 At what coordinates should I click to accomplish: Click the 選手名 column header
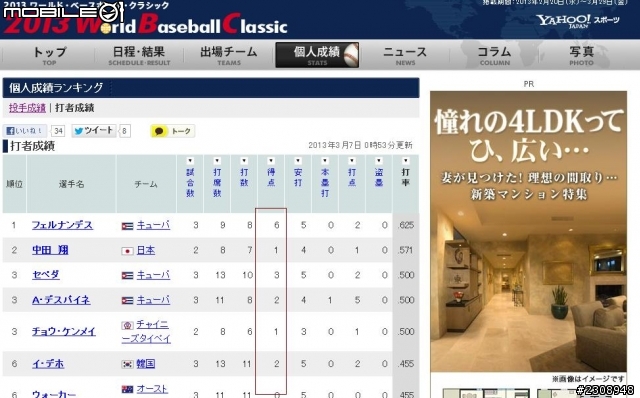coord(71,184)
